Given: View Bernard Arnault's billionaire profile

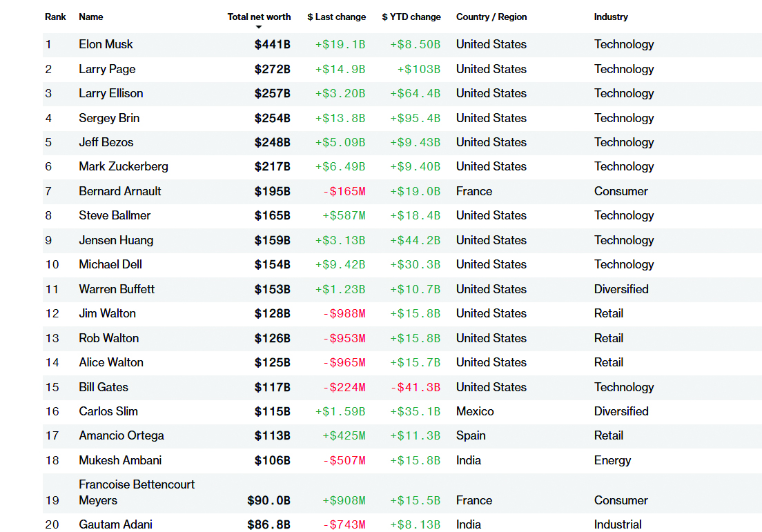Looking at the screenshot, I should pyautogui.click(x=120, y=191).
